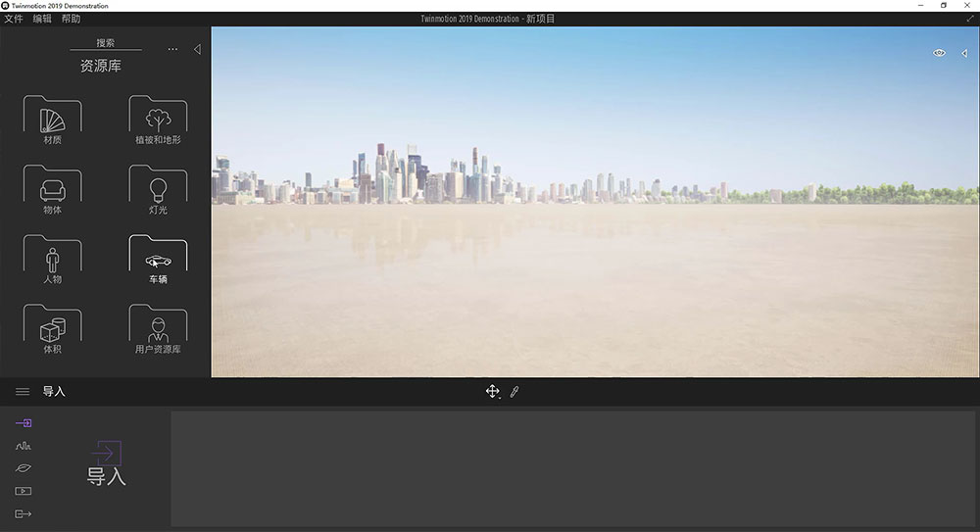Open the 帮助 (Help) menu
This screenshot has height=532, width=980.
click(72, 19)
